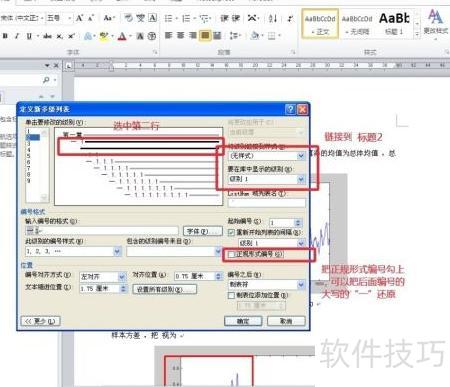The height and width of the screenshot is (387, 450).
Task: Open line spacing options
Action: pos(234,35)
